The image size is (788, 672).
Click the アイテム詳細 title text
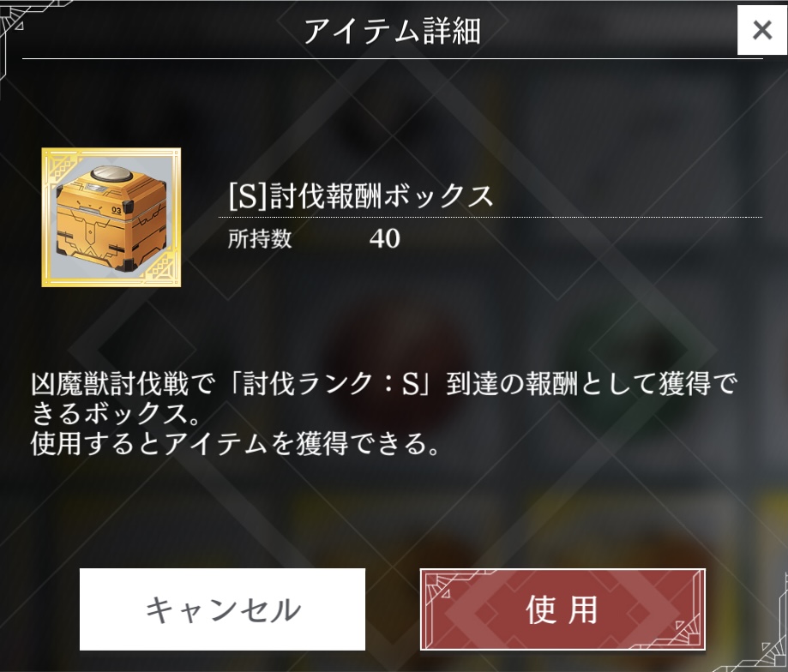click(393, 31)
